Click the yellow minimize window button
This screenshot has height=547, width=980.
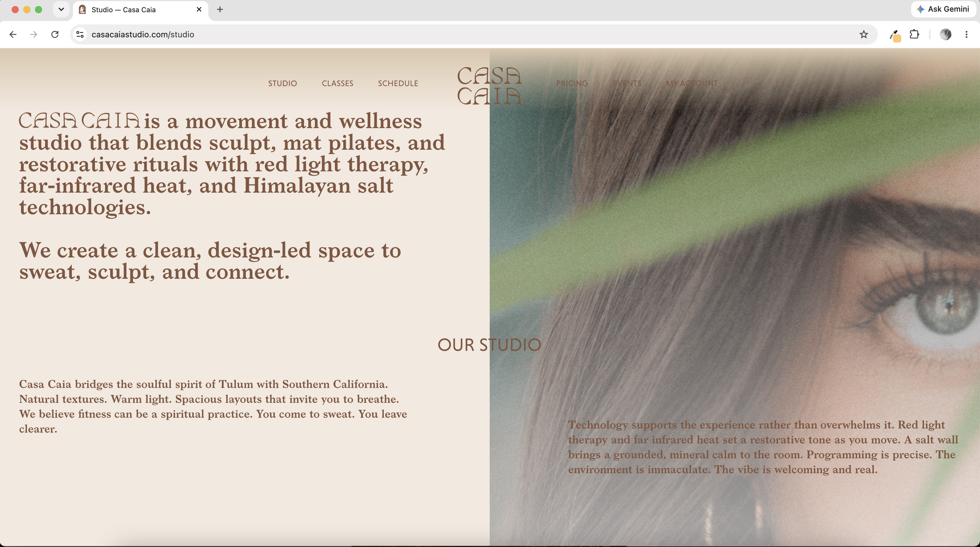coord(27,9)
